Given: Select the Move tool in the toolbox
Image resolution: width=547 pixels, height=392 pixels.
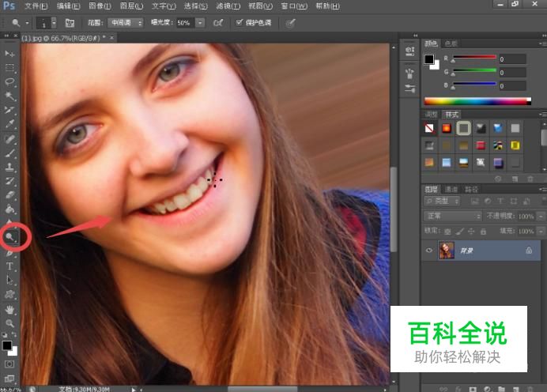Looking at the screenshot, I should click(x=9, y=54).
